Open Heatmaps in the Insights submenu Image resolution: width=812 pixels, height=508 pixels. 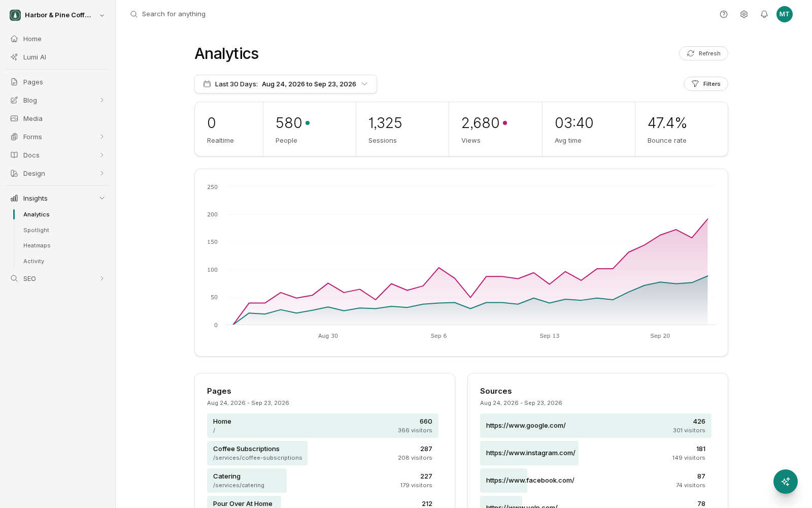pos(37,245)
